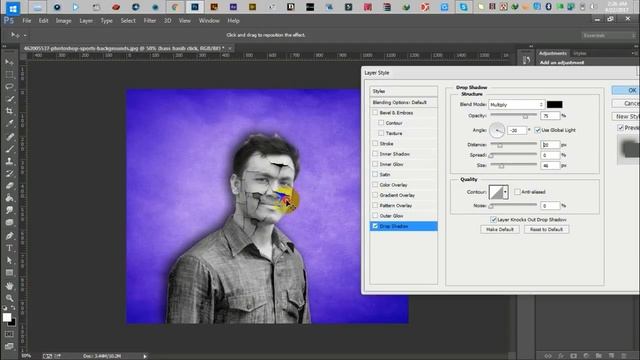The height and width of the screenshot is (360, 640).
Task: Select the Healing Brush tool
Action: coord(9,137)
